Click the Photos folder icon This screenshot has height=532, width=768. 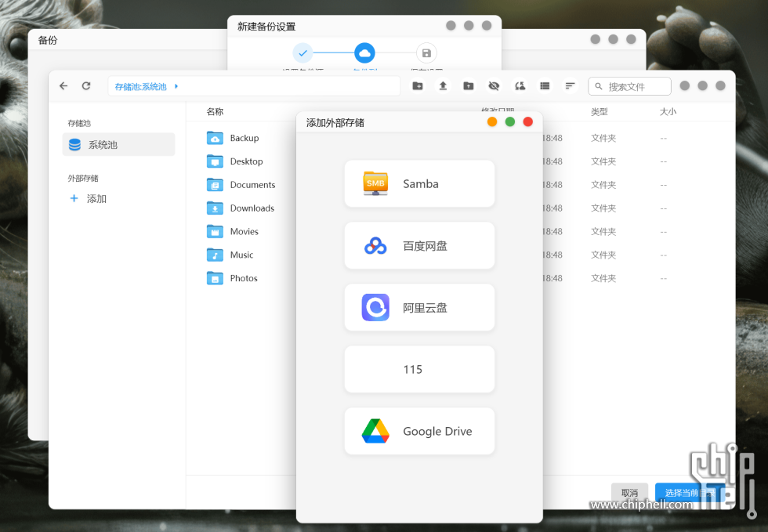coord(215,278)
